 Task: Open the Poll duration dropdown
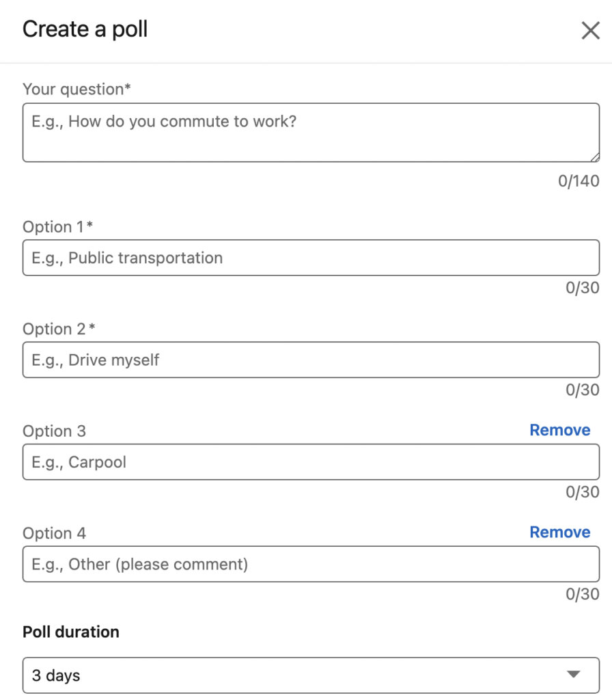[x=311, y=675]
